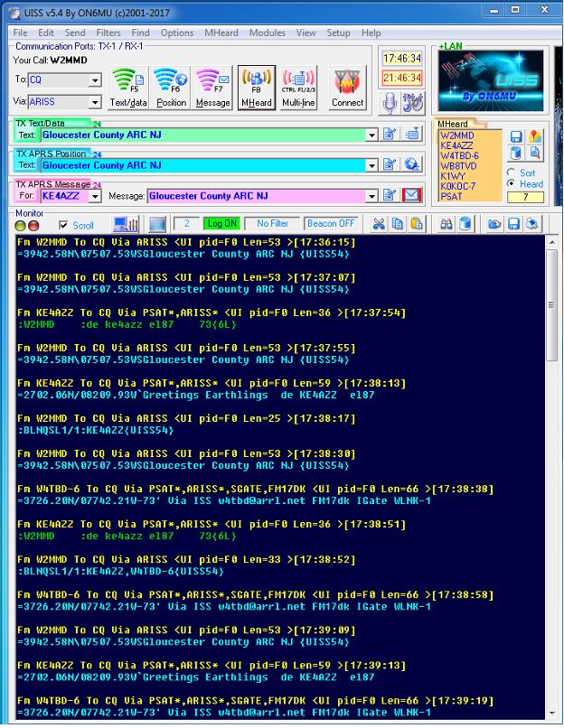
Task: Show MHeard stations on map
Action: point(534,136)
